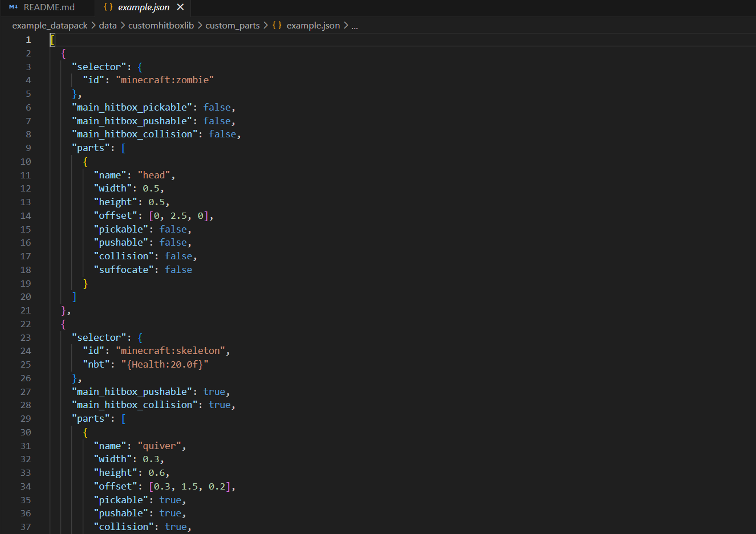Open the customhitboxlib breadcrumb segment
The width and height of the screenshot is (756, 534).
pyautogui.click(x=161, y=26)
